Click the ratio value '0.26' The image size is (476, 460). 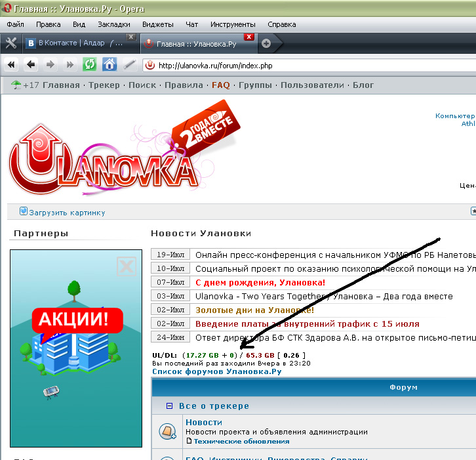pos(291,355)
